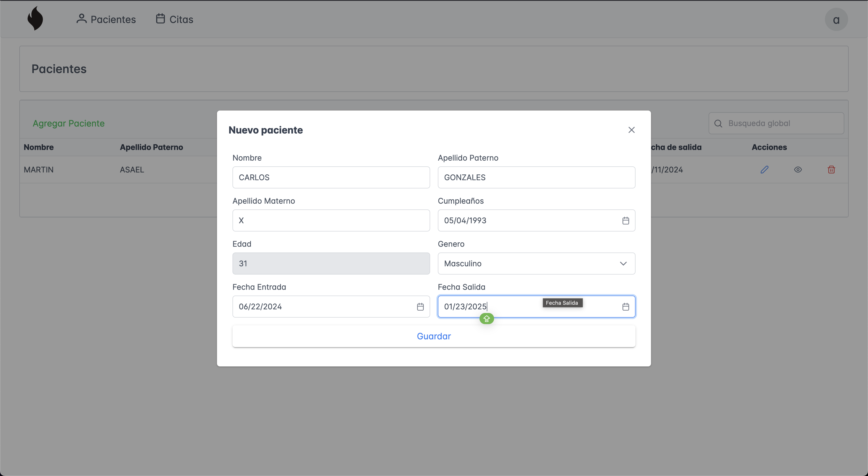Screen dimensions: 868x476
Task: Open the Fecha Entrada calendar icon
Action: (x=420, y=307)
